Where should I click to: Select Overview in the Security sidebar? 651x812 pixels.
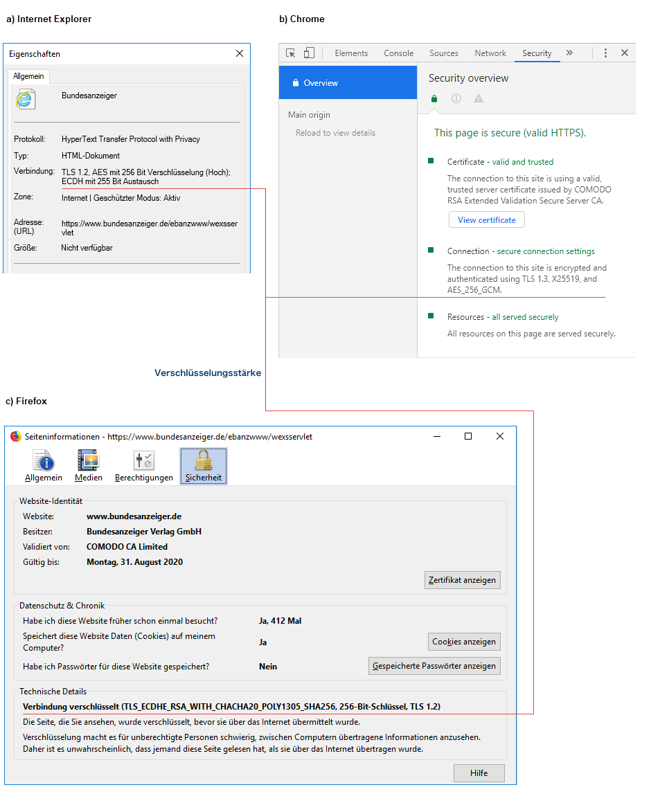(348, 83)
